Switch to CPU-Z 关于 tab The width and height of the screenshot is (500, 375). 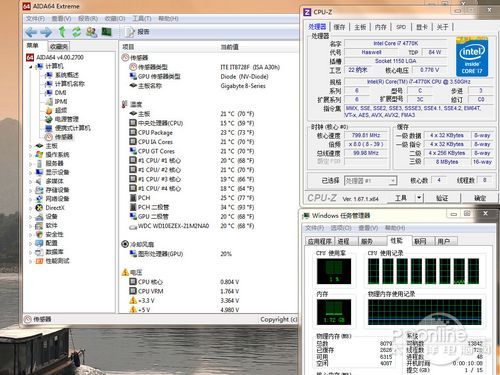click(442, 27)
